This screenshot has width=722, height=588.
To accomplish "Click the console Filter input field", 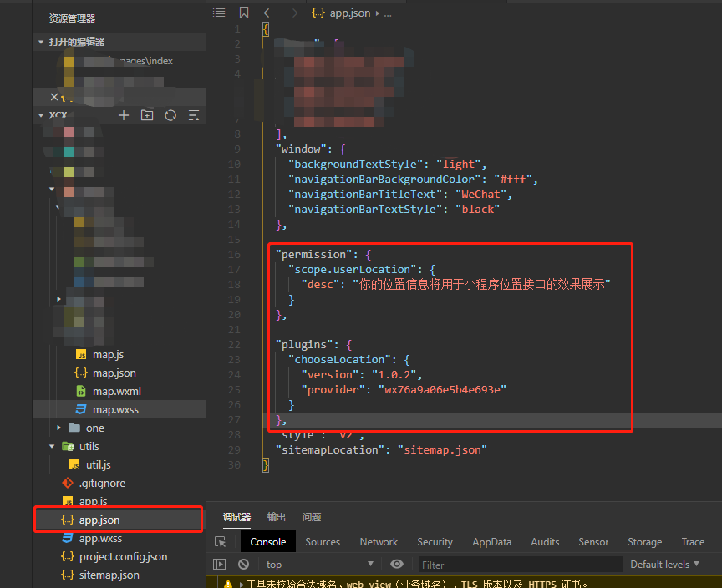I will coord(518,564).
